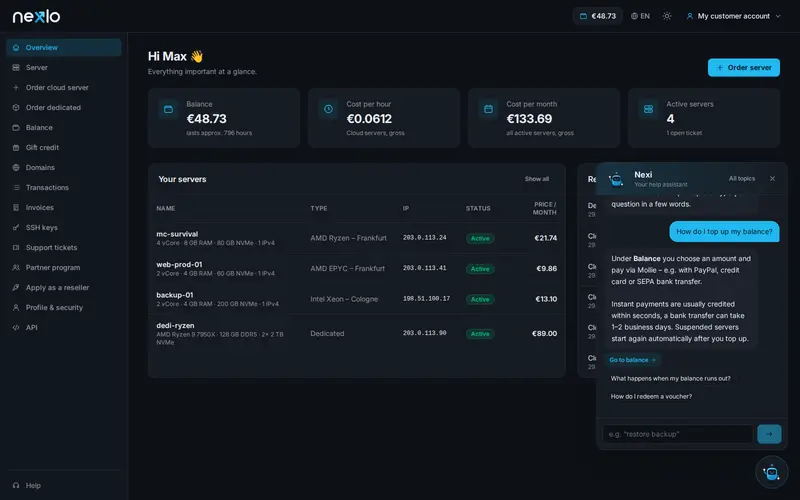Click the plus icon beside Order cloud server
This screenshot has height=500, width=800.
point(16,87)
